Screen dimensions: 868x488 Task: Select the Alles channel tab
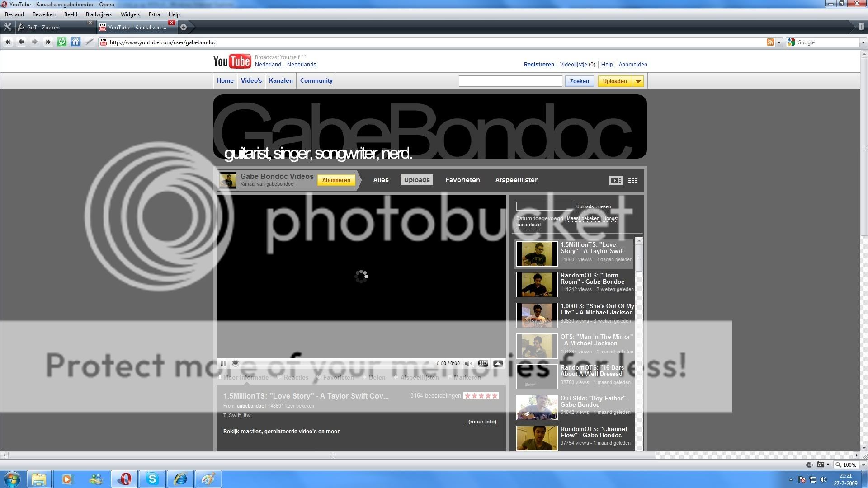coord(381,180)
